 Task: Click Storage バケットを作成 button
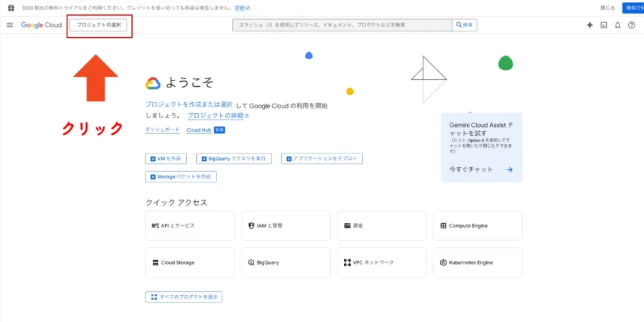tap(181, 177)
